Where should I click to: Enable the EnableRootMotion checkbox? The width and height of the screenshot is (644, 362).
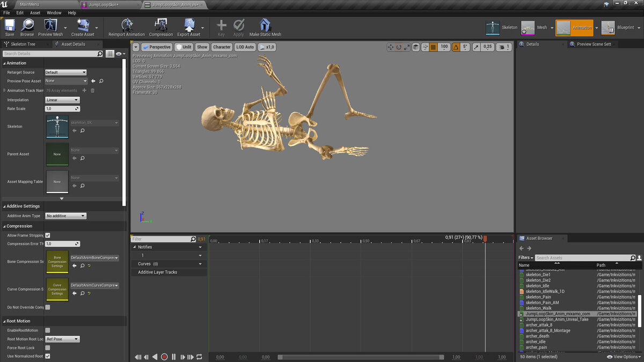pyautogui.click(x=48, y=330)
